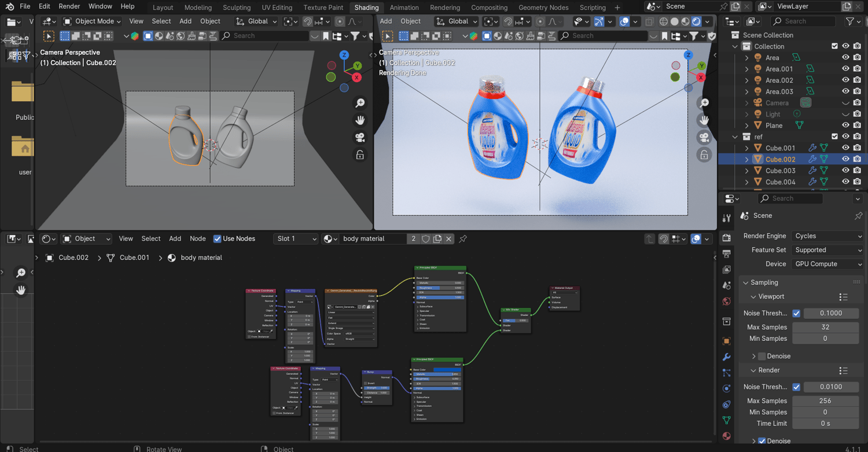Open the Modifiers wrench properties tab
The image size is (868, 452).
(727, 357)
